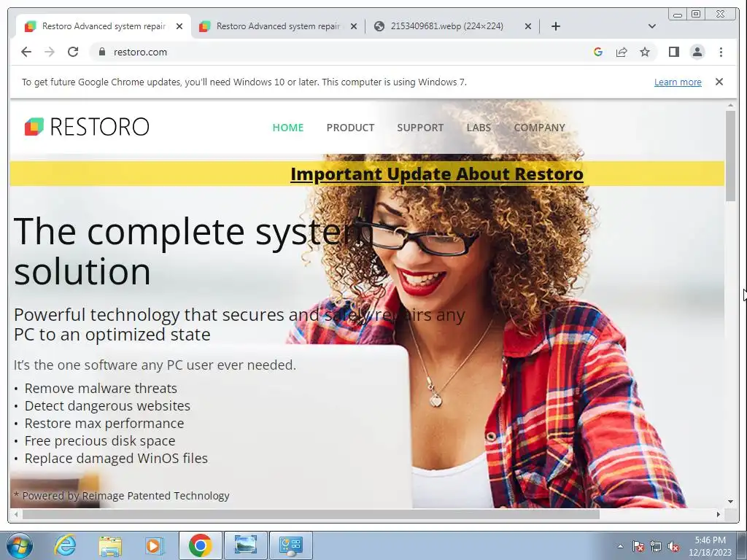This screenshot has height=560, width=747.
Task: Dismiss the Chrome update notification bar
Action: [719, 82]
